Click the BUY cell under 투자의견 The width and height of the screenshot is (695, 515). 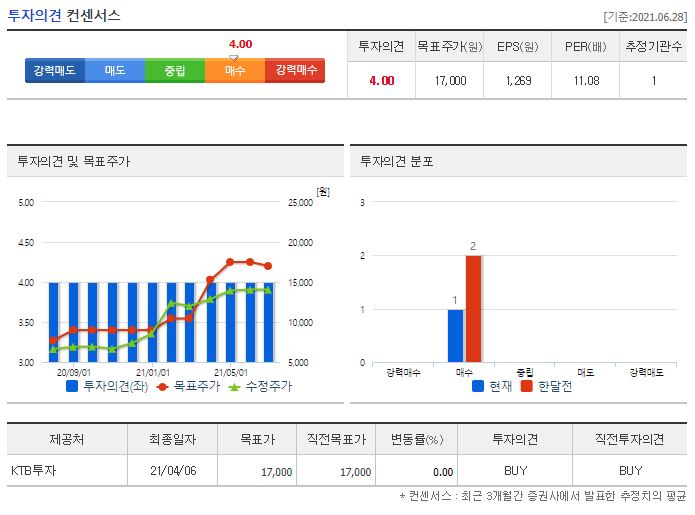[x=515, y=470]
